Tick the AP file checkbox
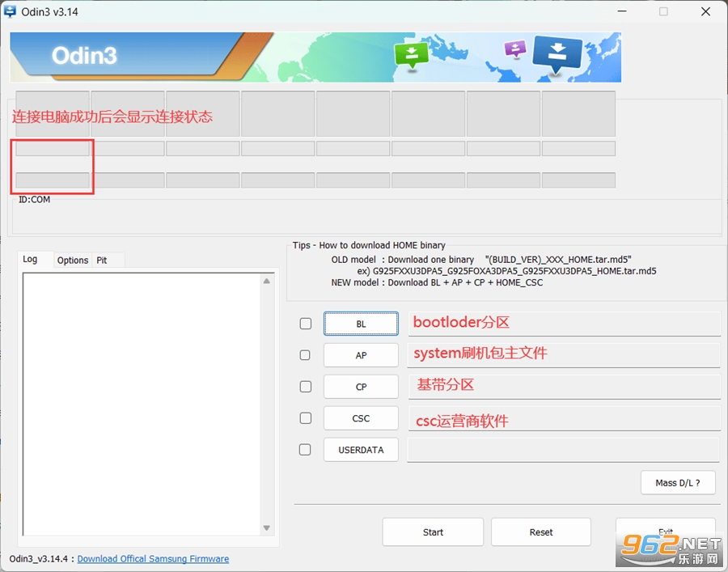 [x=305, y=355]
